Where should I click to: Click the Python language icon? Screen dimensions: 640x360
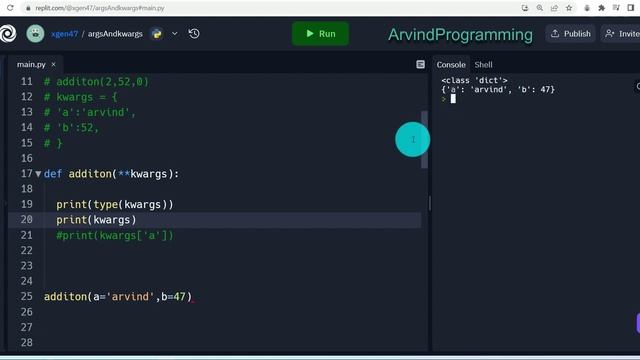157,34
